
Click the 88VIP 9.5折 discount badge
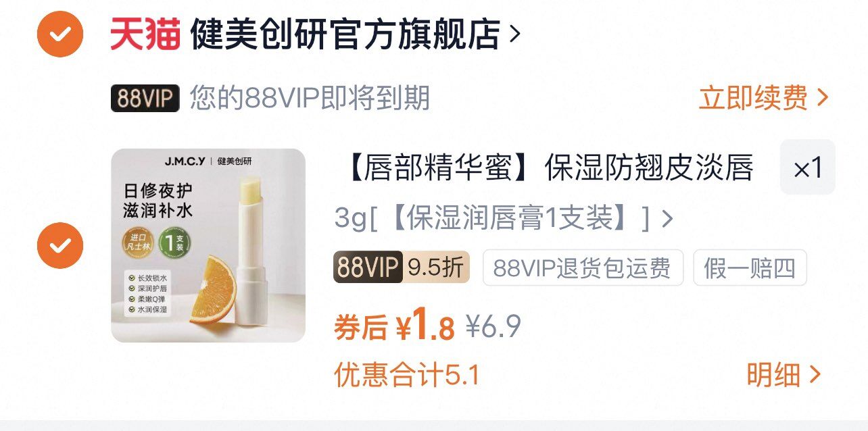(x=402, y=268)
